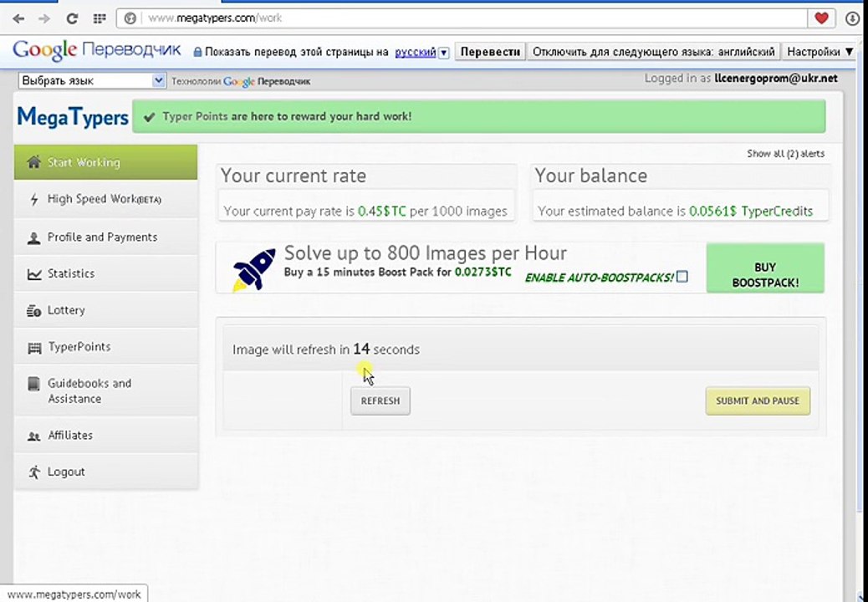This screenshot has width=868, height=602.
Task: Open High Speed Work (BETA)
Action: pos(105,199)
